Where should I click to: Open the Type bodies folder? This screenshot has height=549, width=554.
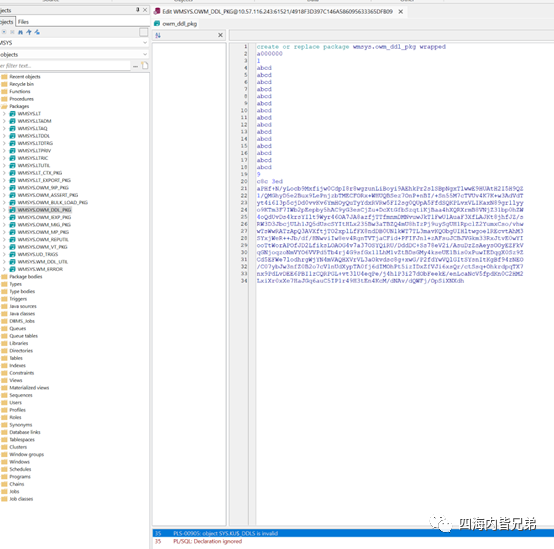(x=22, y=292)
